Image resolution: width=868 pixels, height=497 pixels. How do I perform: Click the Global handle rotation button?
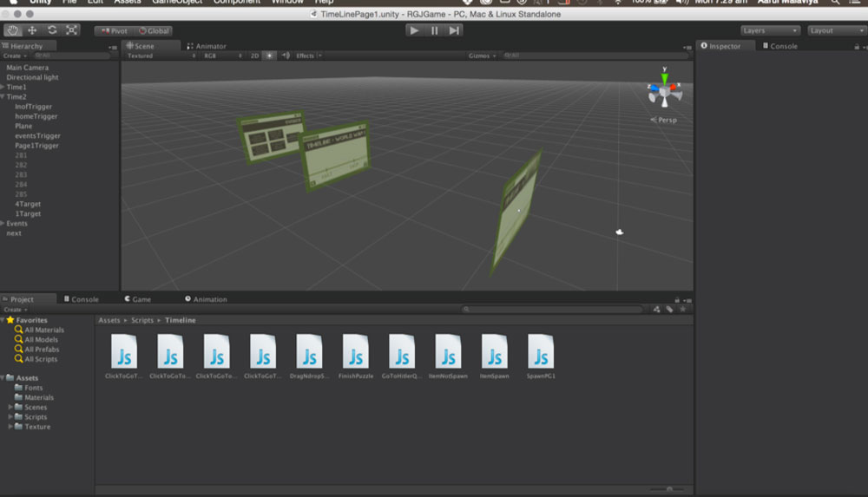point(154,31)
